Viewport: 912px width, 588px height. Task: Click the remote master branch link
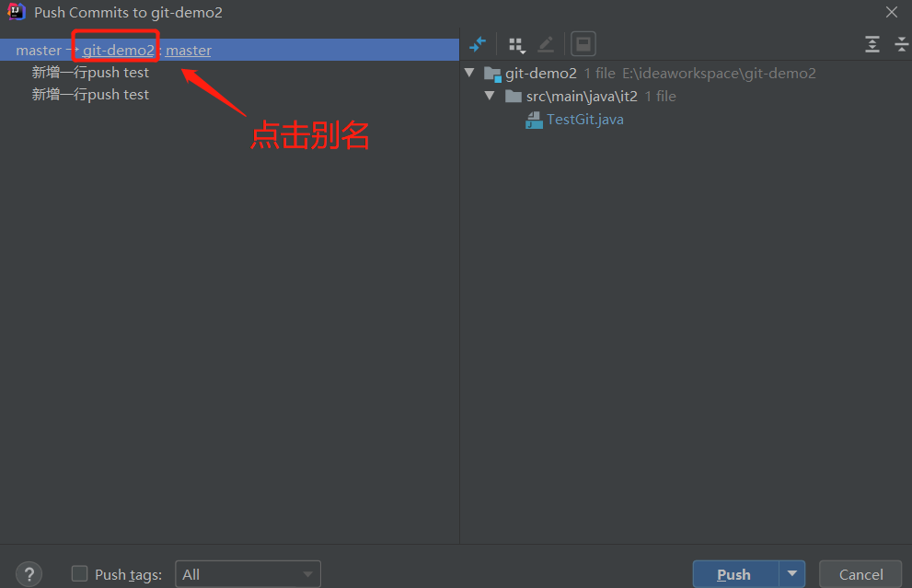tap(189, 51)
